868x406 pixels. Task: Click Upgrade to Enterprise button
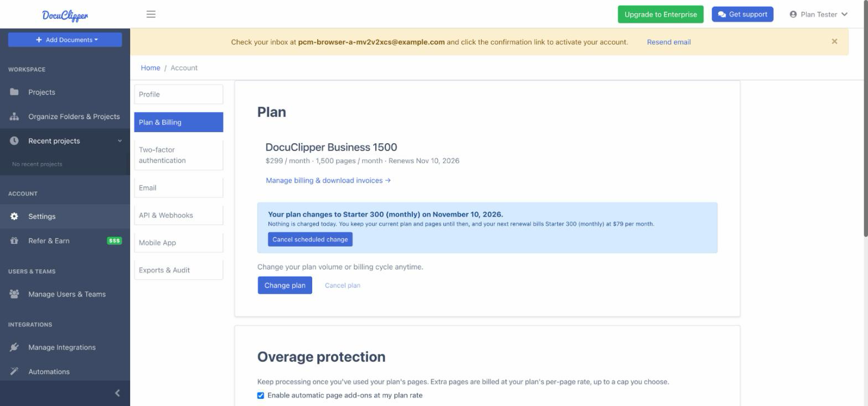click(x=660, y=14)
